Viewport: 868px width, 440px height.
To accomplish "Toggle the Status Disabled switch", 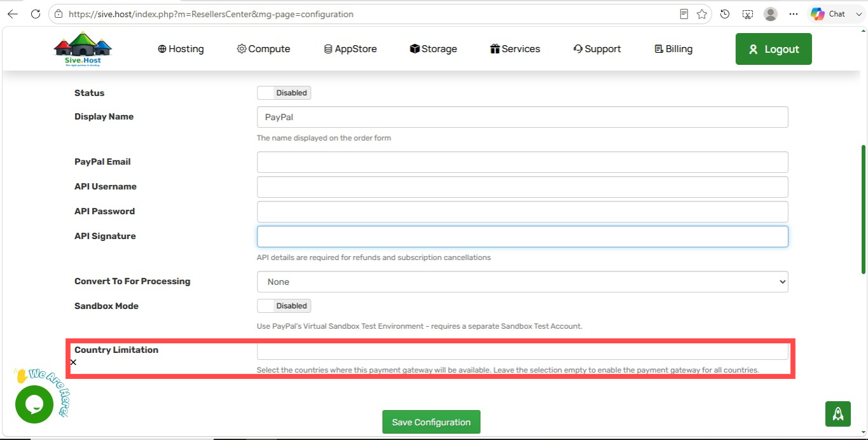I will [284, 93].
